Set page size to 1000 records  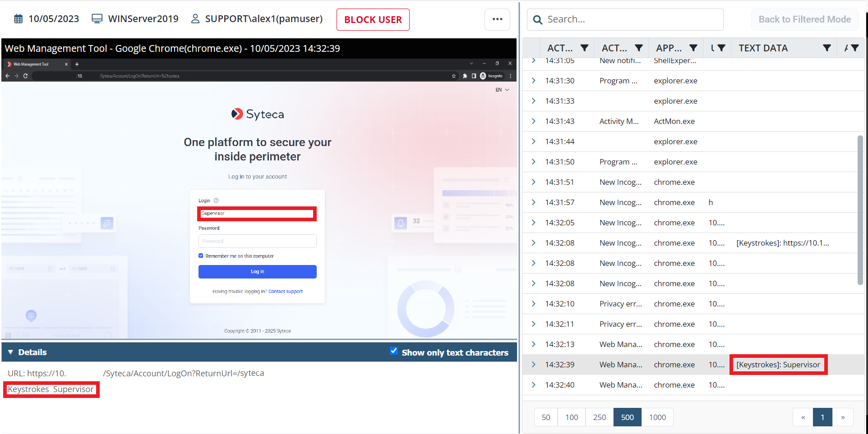(657, 417)
